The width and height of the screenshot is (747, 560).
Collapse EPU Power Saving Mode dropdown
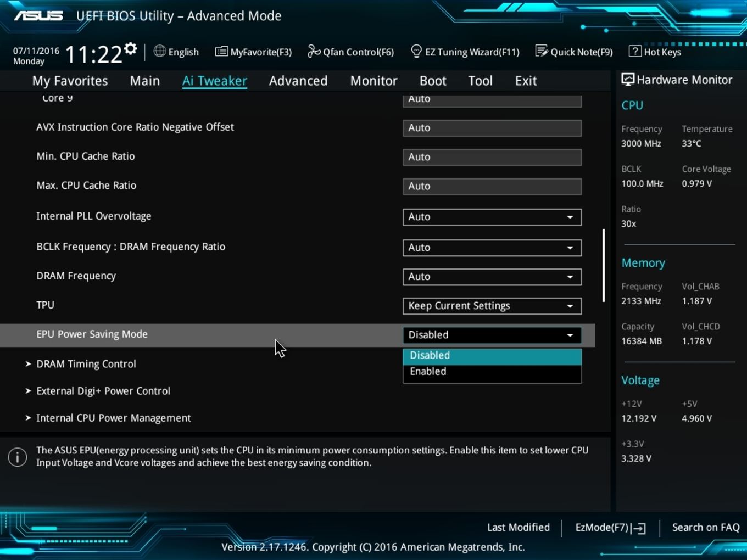(492, 335)
